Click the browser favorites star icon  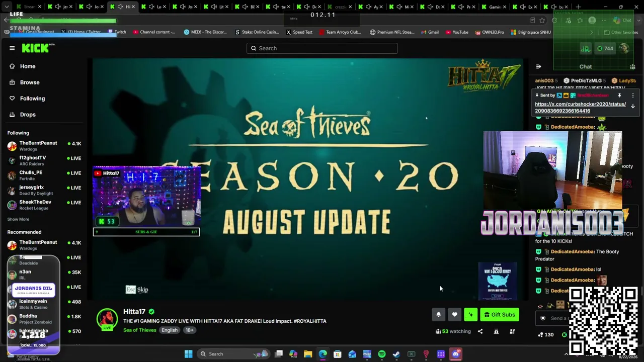coord(542,21)
